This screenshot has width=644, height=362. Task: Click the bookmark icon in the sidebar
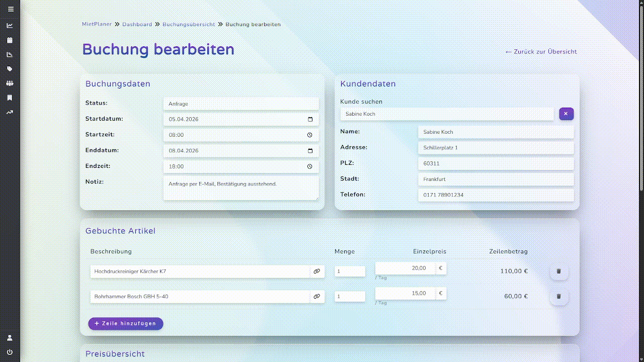click(x=10, y=98)
